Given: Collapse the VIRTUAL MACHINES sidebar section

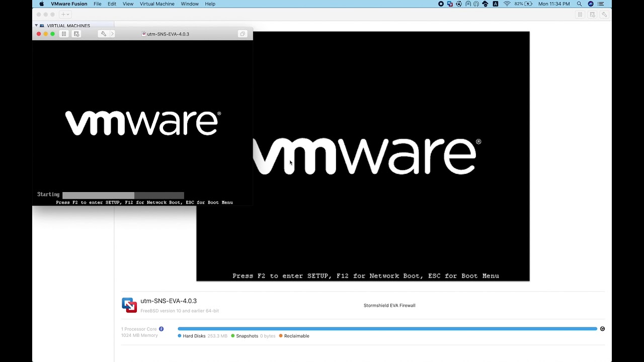Looking at the screenshot, I should click(36, 25).
